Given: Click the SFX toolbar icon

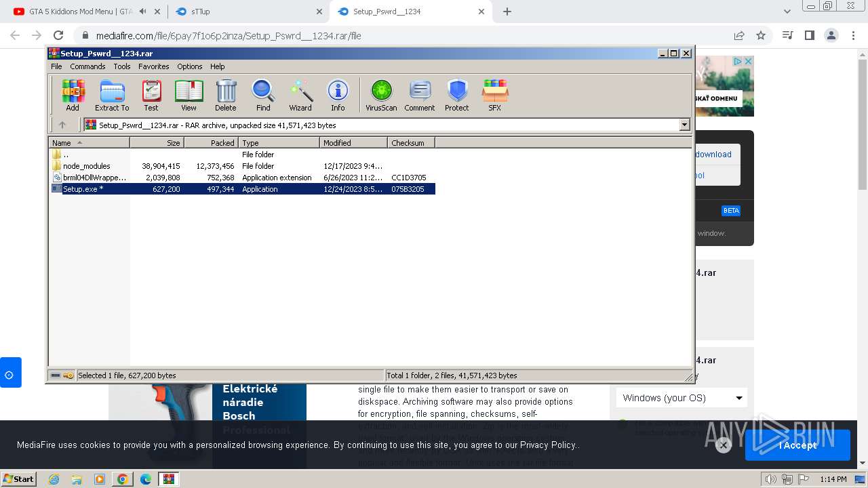Looking at the screenshot, I should point(495,95).
